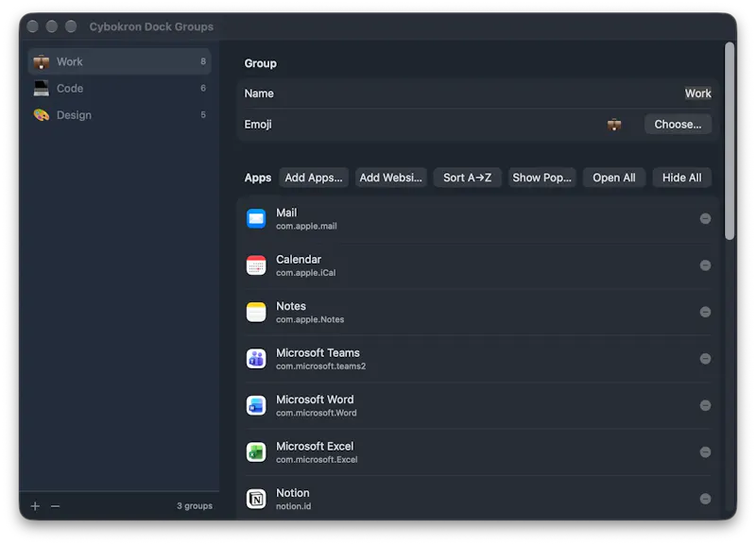Remove Microsoft Word via minus icon
This screenshot has height=545, width=756.
click(x=705, y=406)
